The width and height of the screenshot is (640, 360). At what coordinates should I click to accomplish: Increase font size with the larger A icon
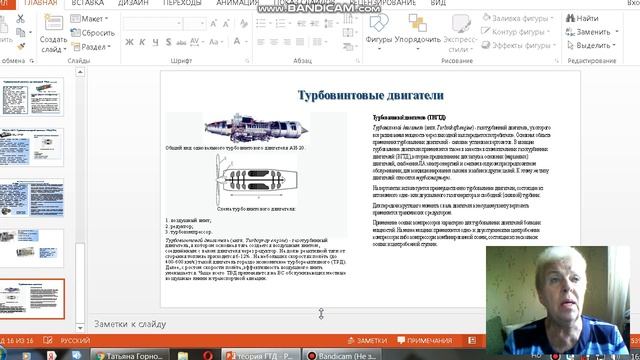213,24
